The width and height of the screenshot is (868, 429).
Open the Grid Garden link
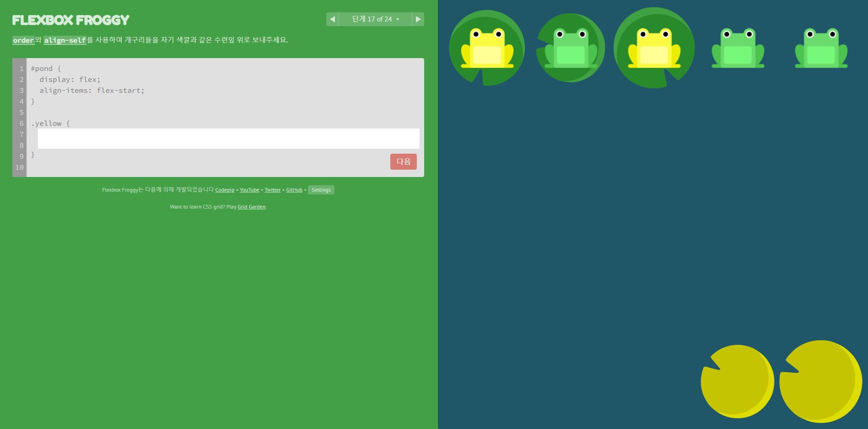pyautogui.click(x=251, y=207)
